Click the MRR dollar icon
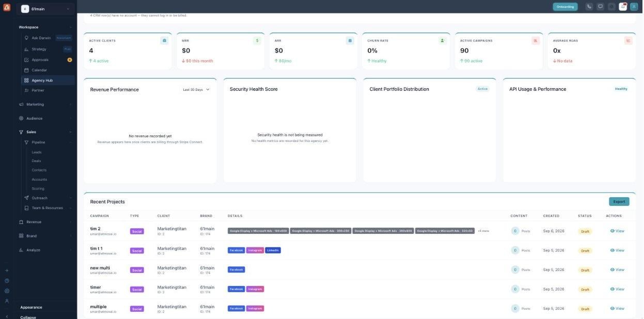The width and height of the screenshot is (644, 319). pos(257,40)
